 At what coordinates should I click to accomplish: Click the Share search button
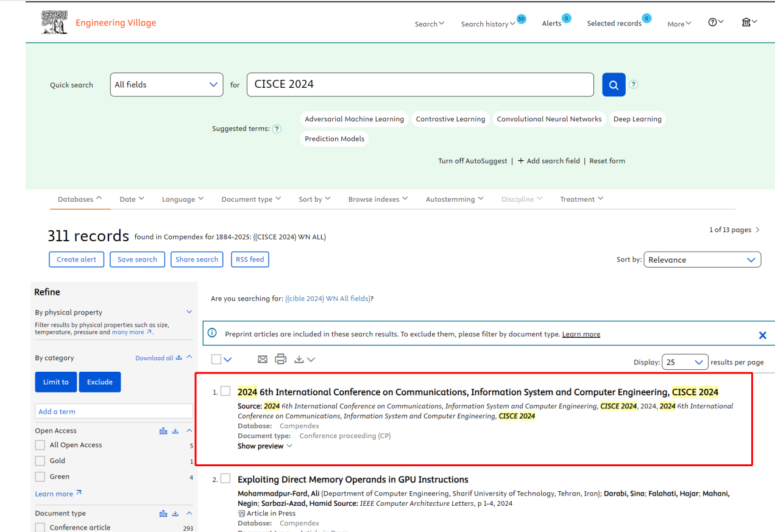click(197, 260)
